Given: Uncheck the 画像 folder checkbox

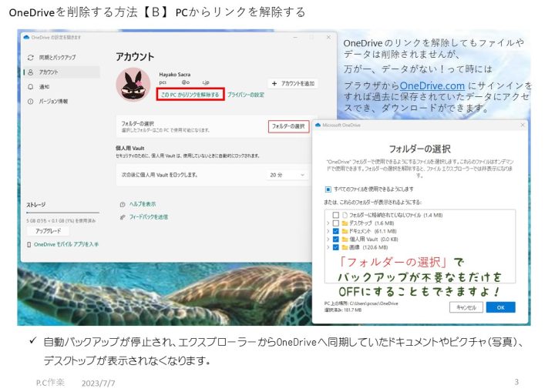Looking at the screenshot, I should click(335, 247).
